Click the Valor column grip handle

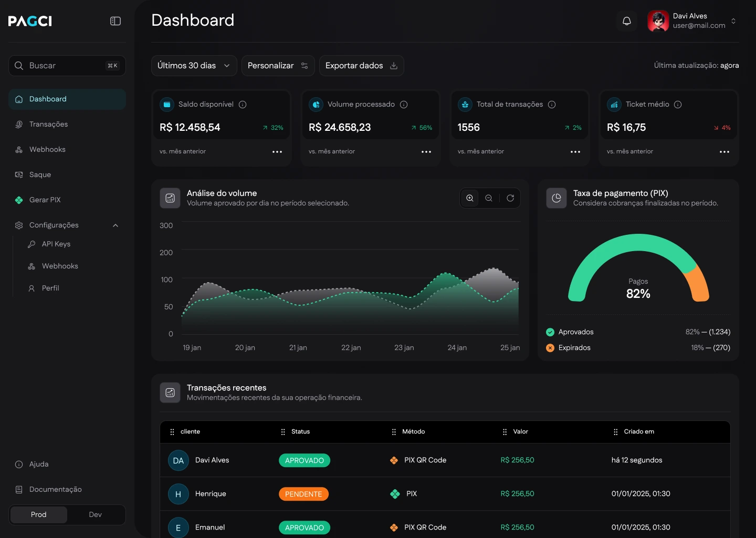point(505,432)
